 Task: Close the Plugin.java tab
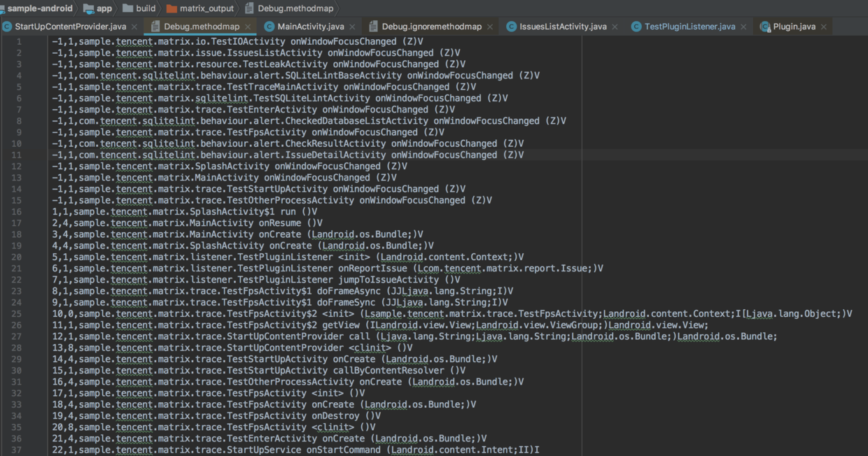pos(824,27)
